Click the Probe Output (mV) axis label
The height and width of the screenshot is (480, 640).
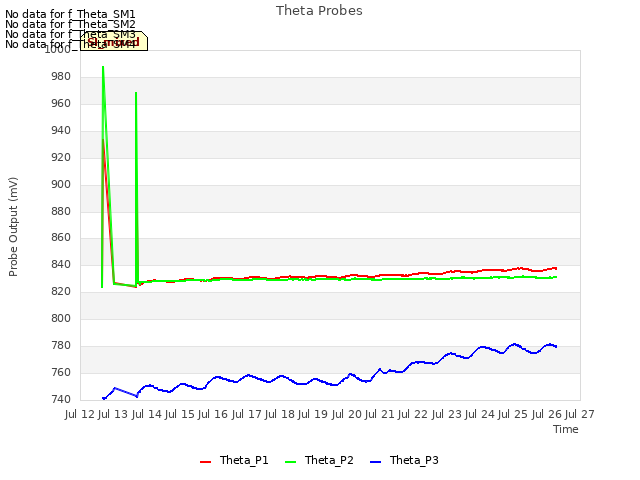pos(13,227)
